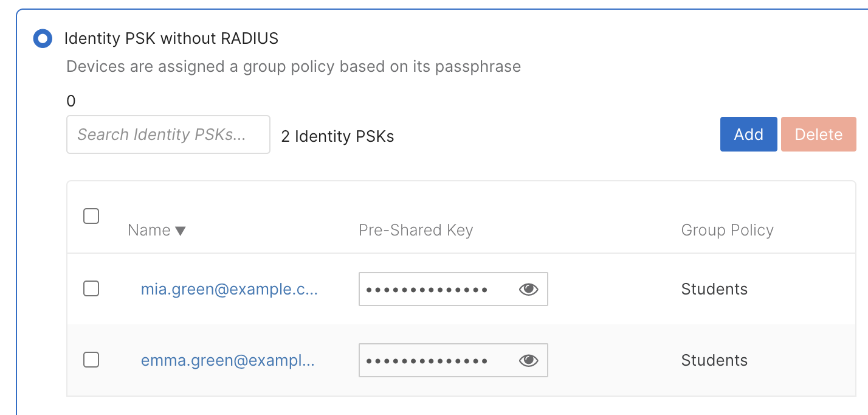Check the checkbox beside emma.green@exampl...

pyautogui.click(x=91, y=360)
